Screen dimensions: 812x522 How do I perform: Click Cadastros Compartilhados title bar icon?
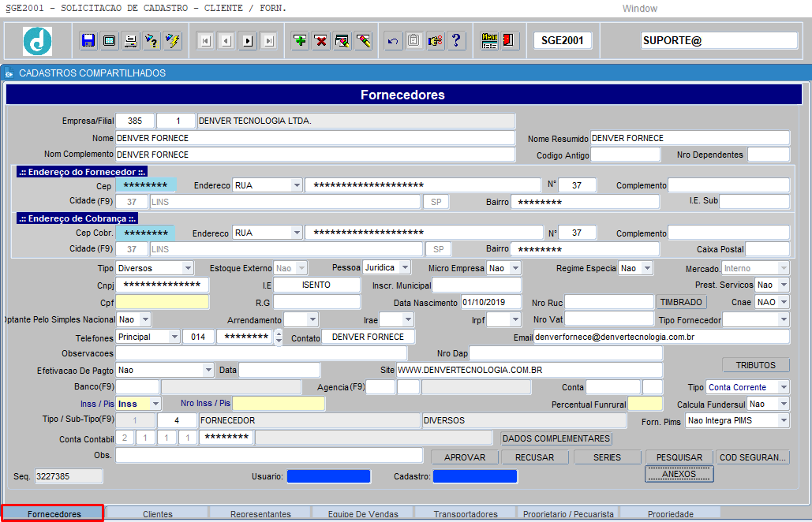(x=9, y=73)
